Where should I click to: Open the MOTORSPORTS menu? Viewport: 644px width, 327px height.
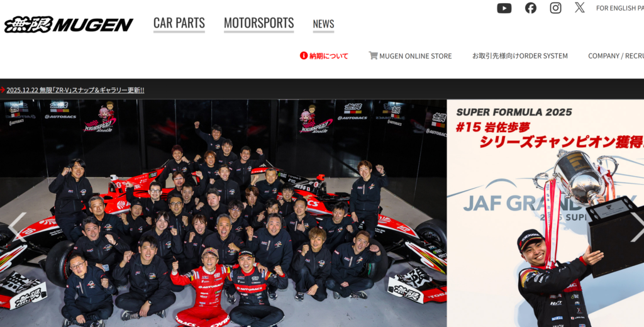258,23
